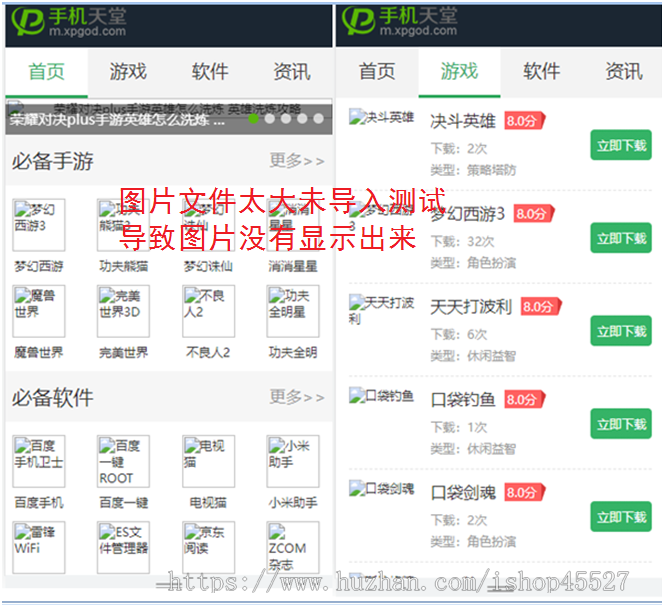This screenshot has width=664, height=607.
Task: Click the 8.0分 rating badge for 口袋剑魂
Action: pyautogui.click(x=525, y=493)
